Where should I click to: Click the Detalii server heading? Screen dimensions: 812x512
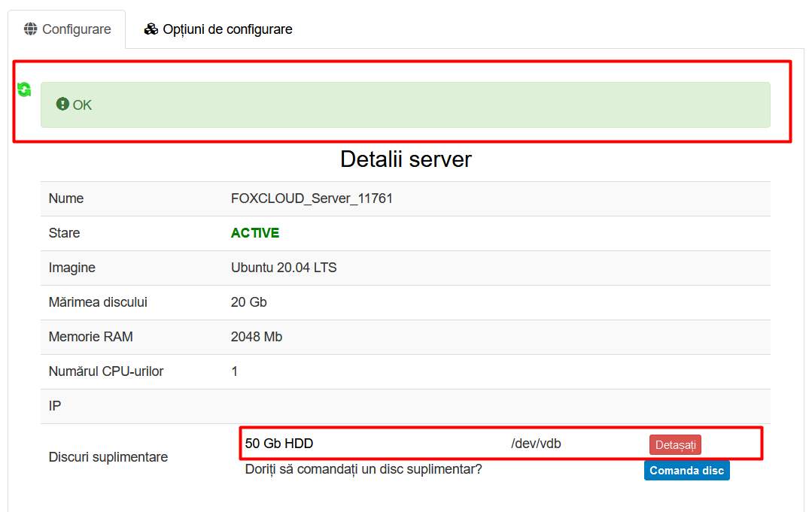coord(406,159)
